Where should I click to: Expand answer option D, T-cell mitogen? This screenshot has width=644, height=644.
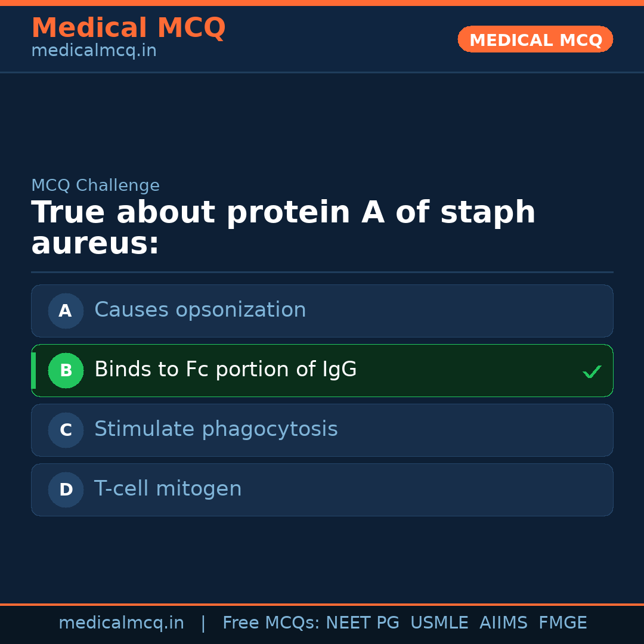click(x=322, y=490)
